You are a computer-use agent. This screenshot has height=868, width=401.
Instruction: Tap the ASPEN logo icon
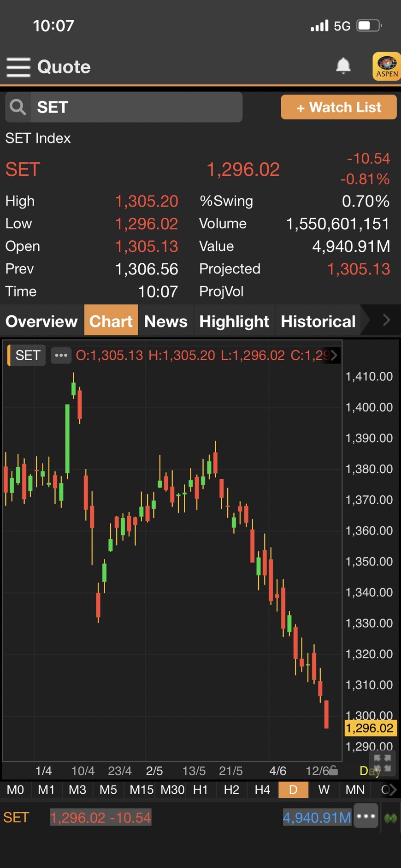(386, 66)
